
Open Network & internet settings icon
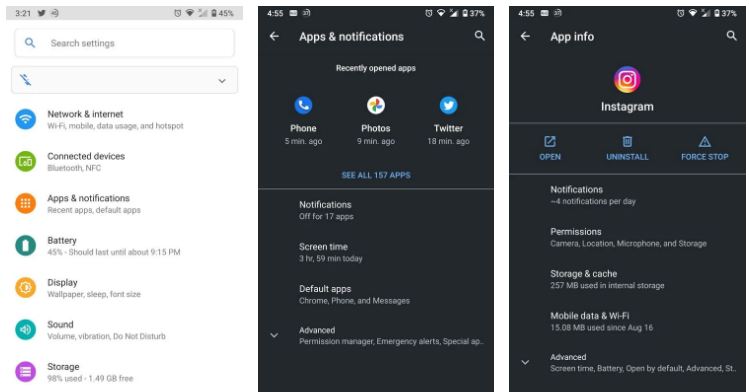point(25,119)
